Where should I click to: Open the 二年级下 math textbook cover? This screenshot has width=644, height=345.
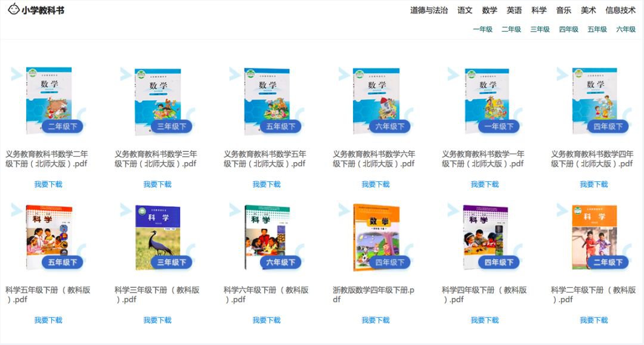coord(49,100)
